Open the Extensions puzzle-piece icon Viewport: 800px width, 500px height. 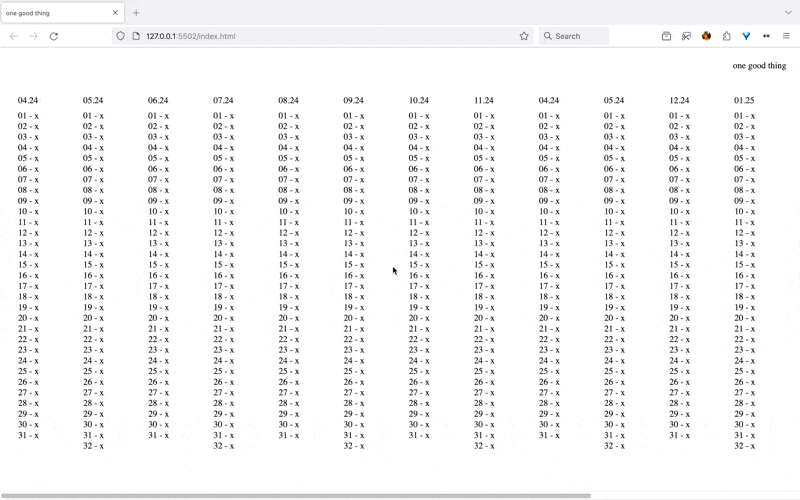726,36
